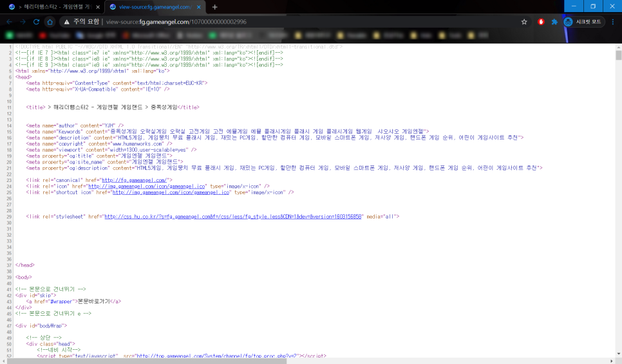The height and width of the screenshot is (364, 622).
Task: Restore down the Chrome window
Action: (x=593, y=6)
